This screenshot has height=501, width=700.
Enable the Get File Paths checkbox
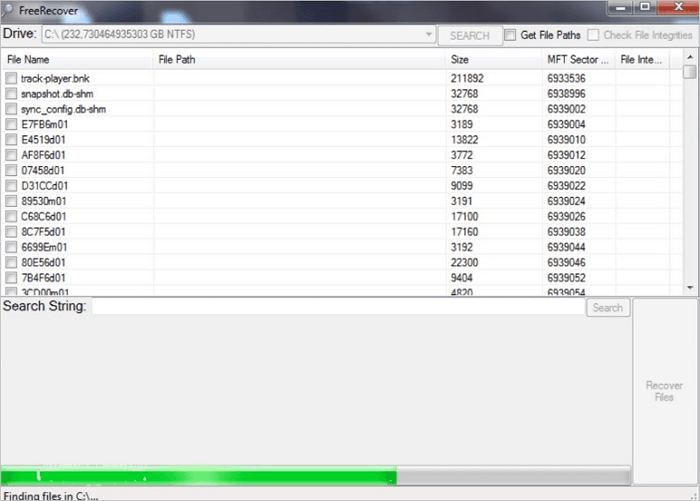tap(510, 35)
